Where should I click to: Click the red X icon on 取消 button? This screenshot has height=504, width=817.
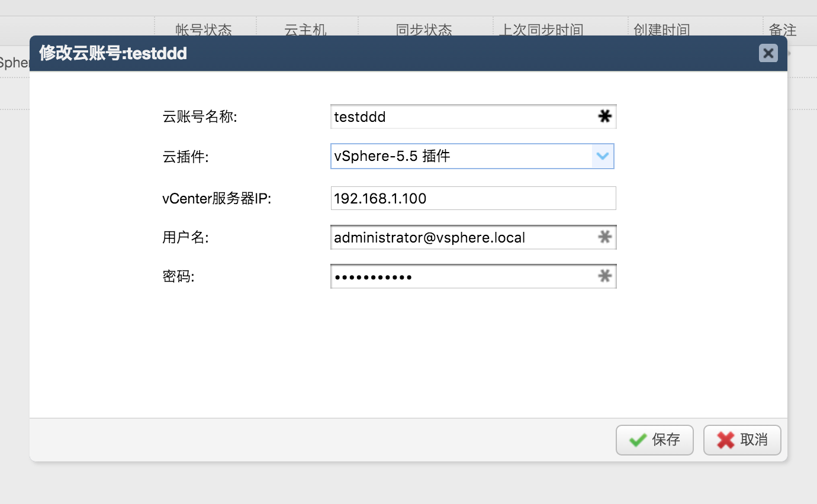725,440
